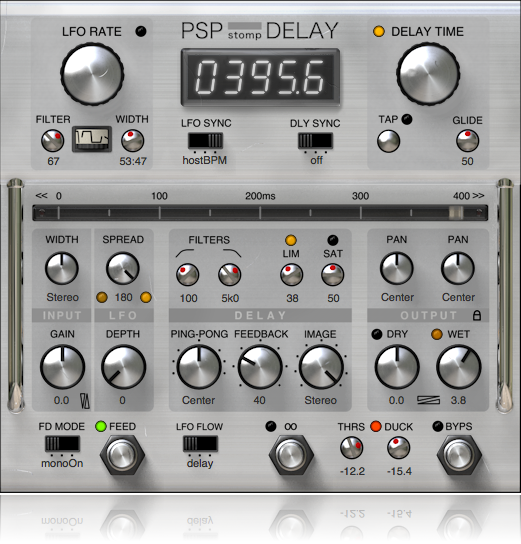Click the LFO waveform shape display

tap(92, 139)
